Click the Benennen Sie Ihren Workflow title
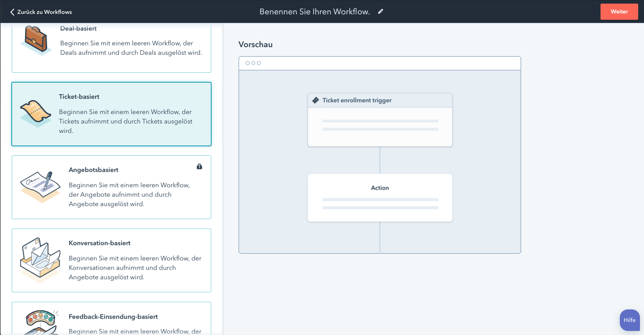 click(x=314, y=12)
